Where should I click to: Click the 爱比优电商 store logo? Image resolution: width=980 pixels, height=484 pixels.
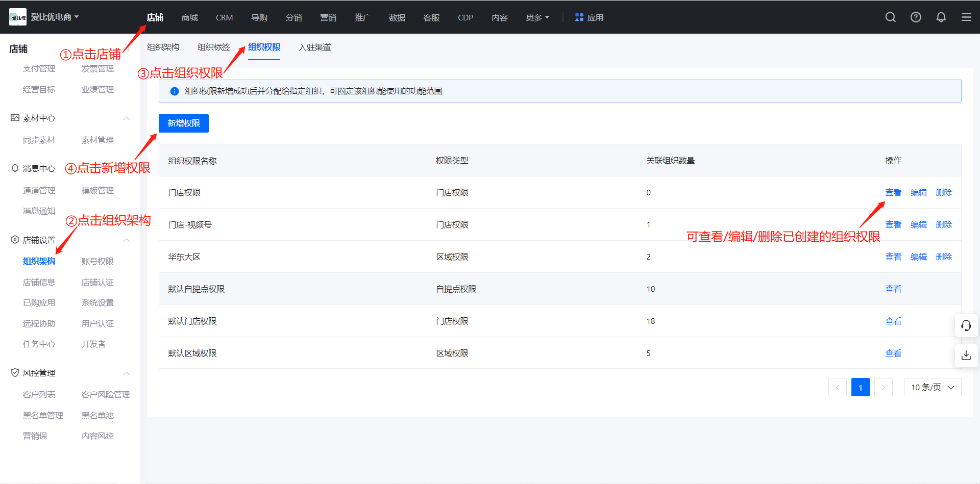coord(18,17)
